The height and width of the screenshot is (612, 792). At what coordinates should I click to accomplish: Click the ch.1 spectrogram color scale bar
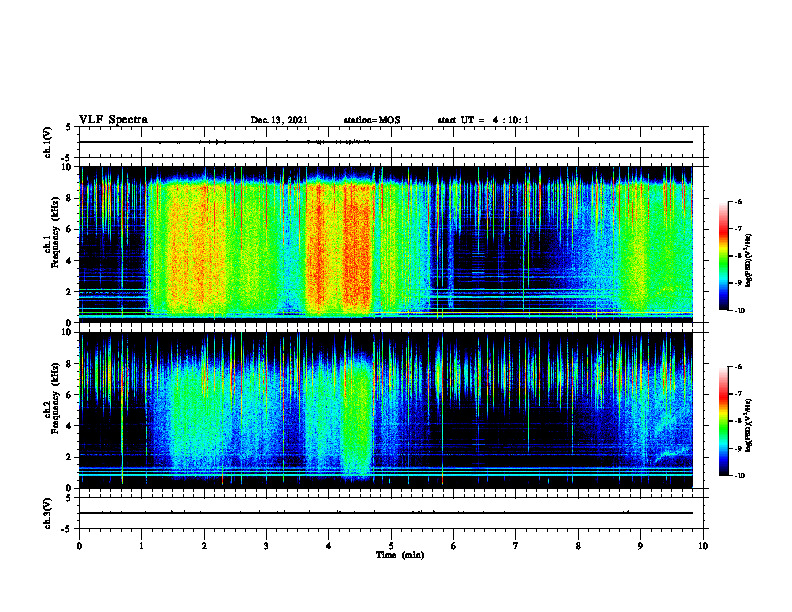point(723,256)
